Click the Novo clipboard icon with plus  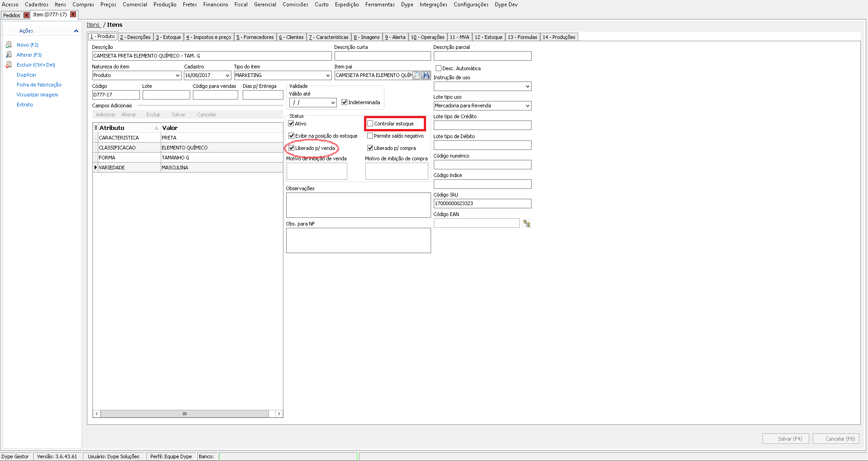[9, 45]
